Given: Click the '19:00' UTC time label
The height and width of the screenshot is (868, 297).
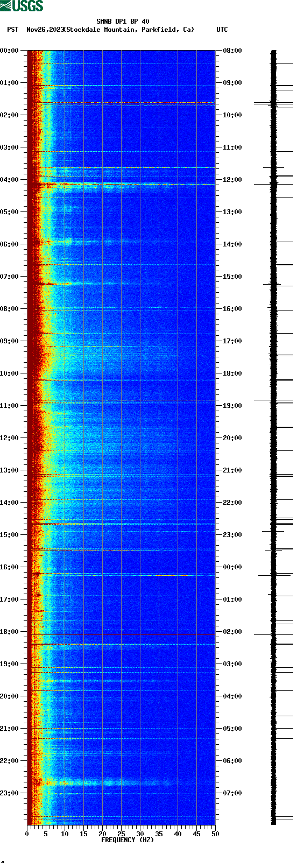Looking at the screenshot, I should pos(232,406).
